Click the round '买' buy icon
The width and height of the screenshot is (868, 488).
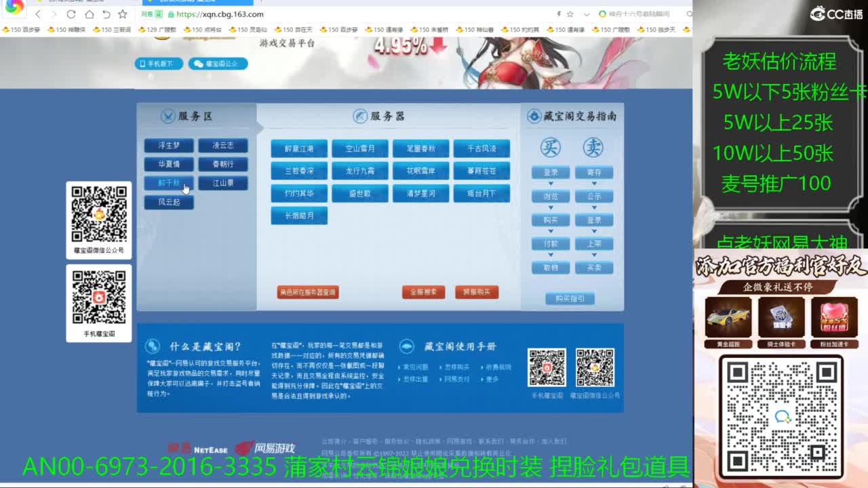(551, 147)
